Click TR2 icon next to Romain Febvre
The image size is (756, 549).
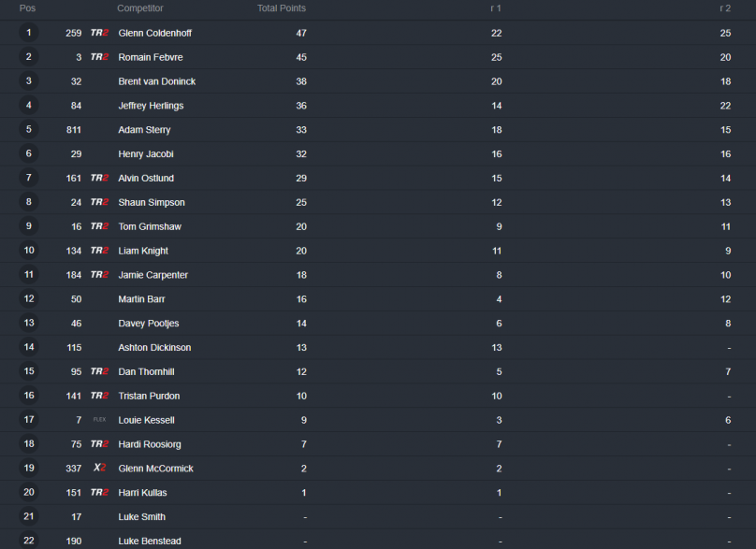[99, 57]
